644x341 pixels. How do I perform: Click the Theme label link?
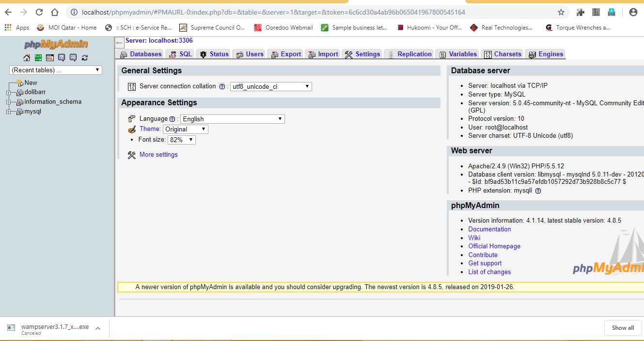(150, 129)
